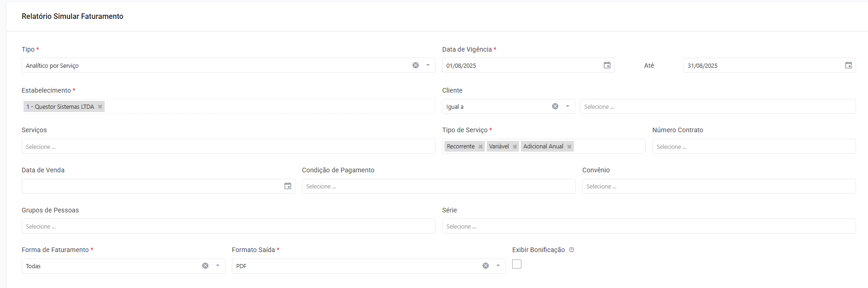The width and height of the screenshot is (868, 288).
Task: Open the Forma de Faturamento dropdown
Action: pyautogui.click(x=217, y=265)
